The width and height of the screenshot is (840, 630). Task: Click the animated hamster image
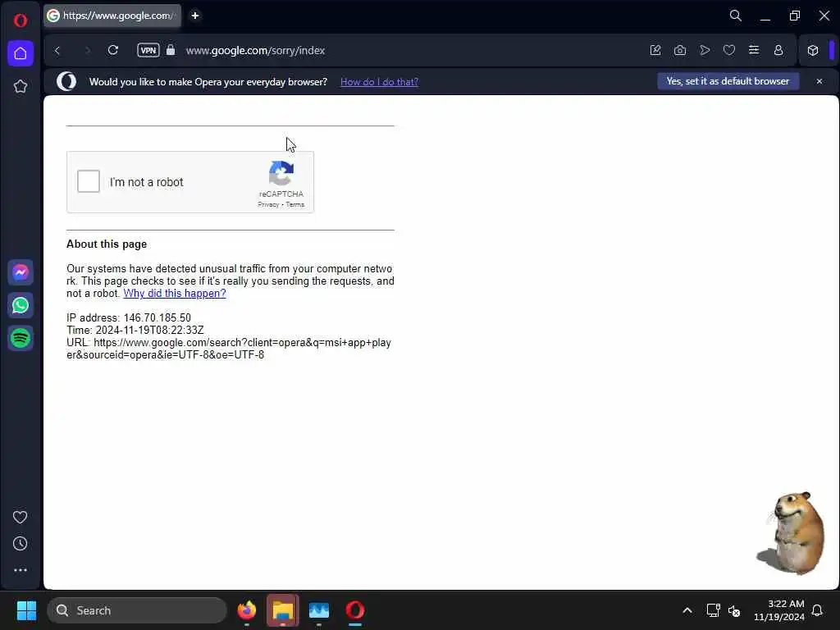792,533
